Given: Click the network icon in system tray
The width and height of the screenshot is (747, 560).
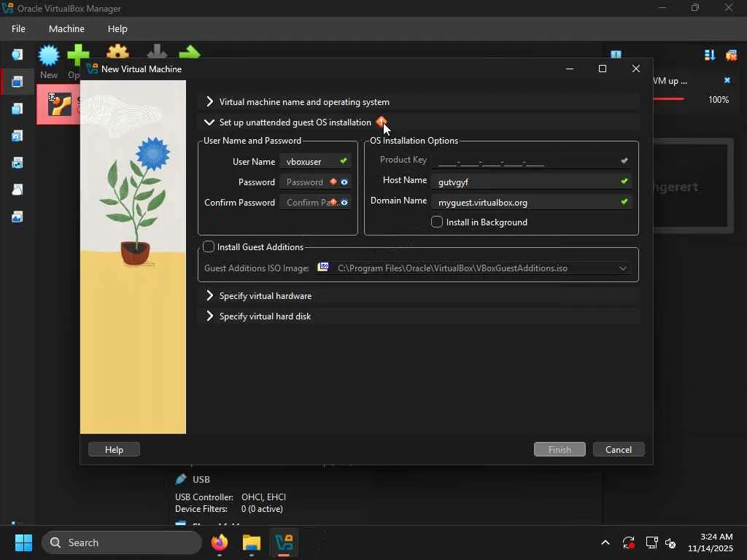Looking at the screenshot, I should (651, 542).
